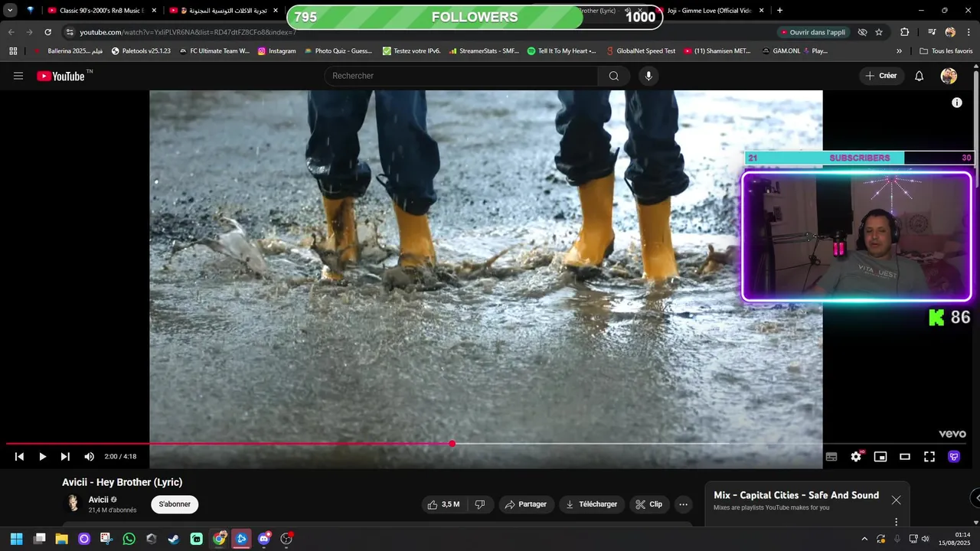Viewport: 980px width, 551px height.
Task: Like the Hey Brother video
Action: click(443, 504)
